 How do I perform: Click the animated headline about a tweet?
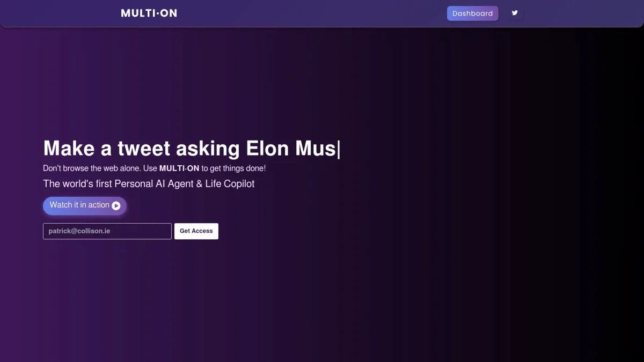pos(191,149)
